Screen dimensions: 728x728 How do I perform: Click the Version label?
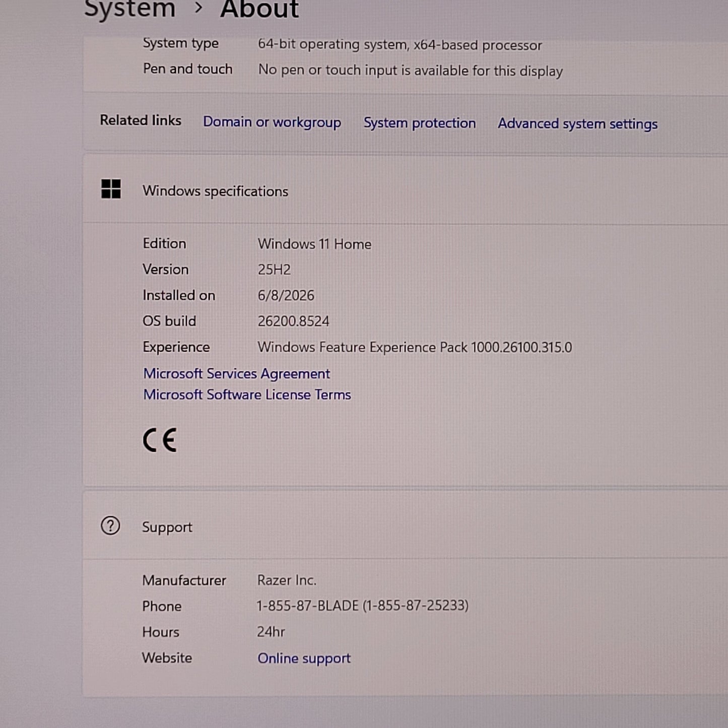[x=166, y=270]
